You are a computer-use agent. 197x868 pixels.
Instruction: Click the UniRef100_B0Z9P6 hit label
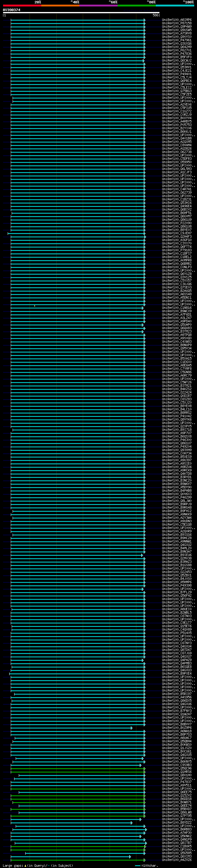coord(177,728)
